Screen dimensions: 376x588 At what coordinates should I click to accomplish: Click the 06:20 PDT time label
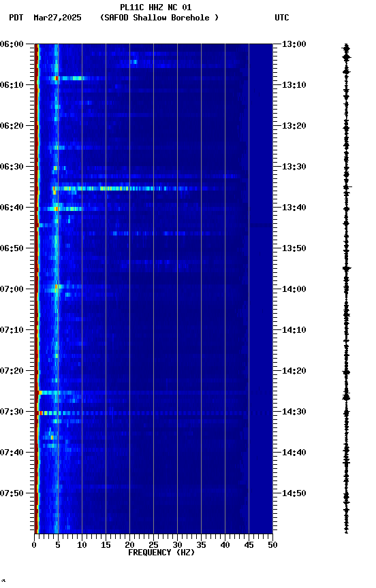click(x=12, y=126)
